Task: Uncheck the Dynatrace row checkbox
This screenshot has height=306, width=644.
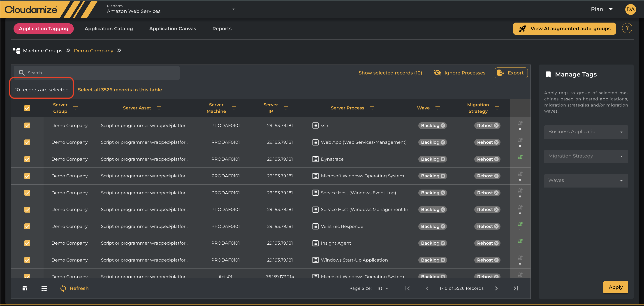Action: (x=27, y=159)
